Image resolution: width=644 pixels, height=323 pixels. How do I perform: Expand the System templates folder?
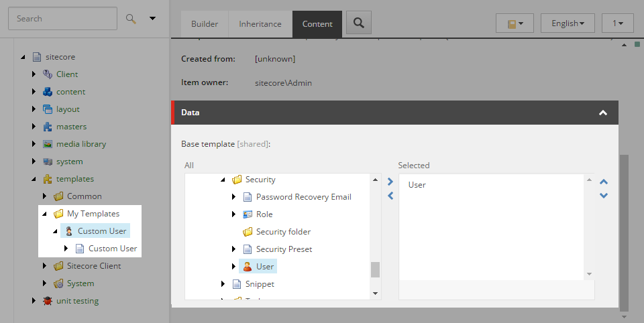(44, 283)
